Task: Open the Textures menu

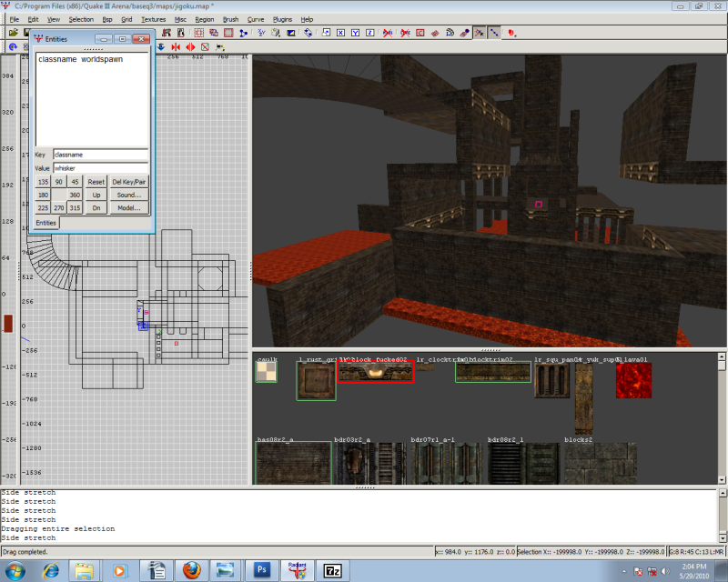Action: point(154,19)
